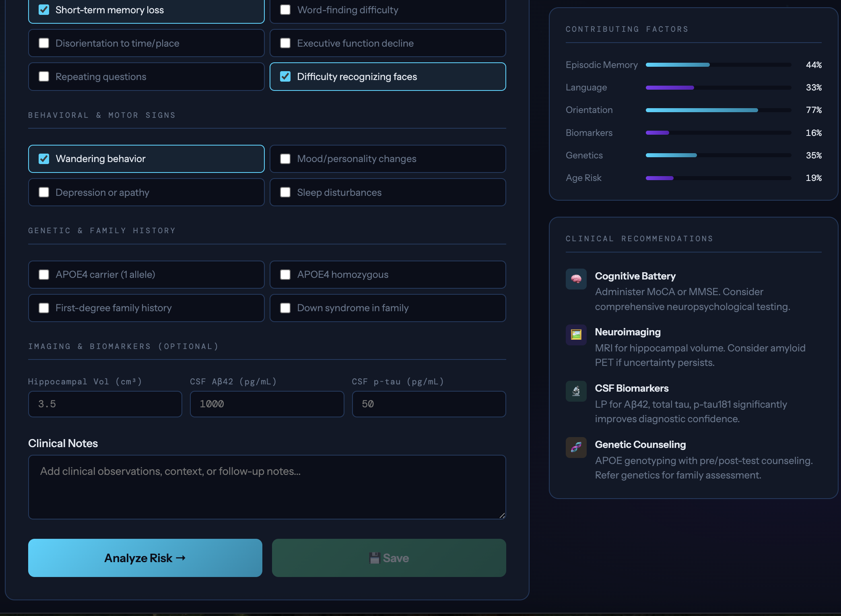
Task: Uncheck Short-term memory loss
Action: click(44, 10)
